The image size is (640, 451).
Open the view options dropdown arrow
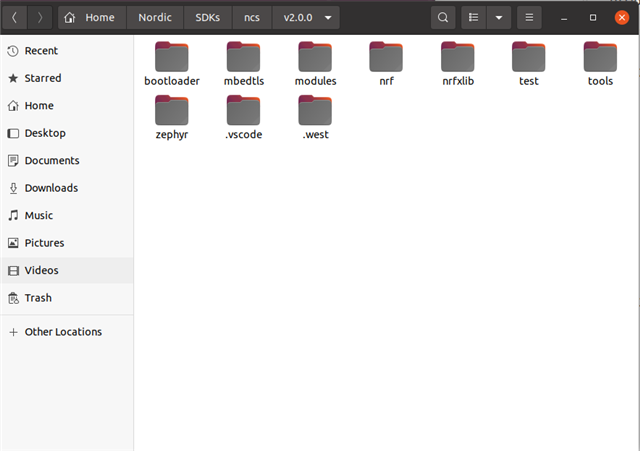499,18
